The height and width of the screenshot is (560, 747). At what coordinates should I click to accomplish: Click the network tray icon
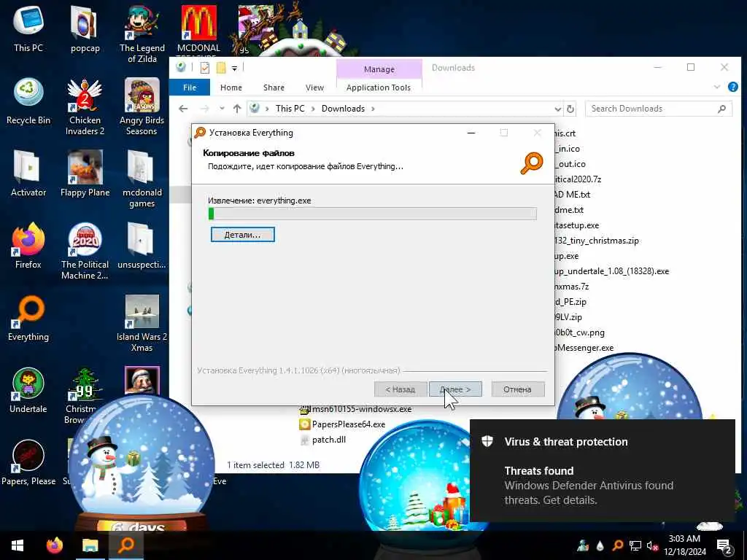pyautogui.click(x=635, y=546)
